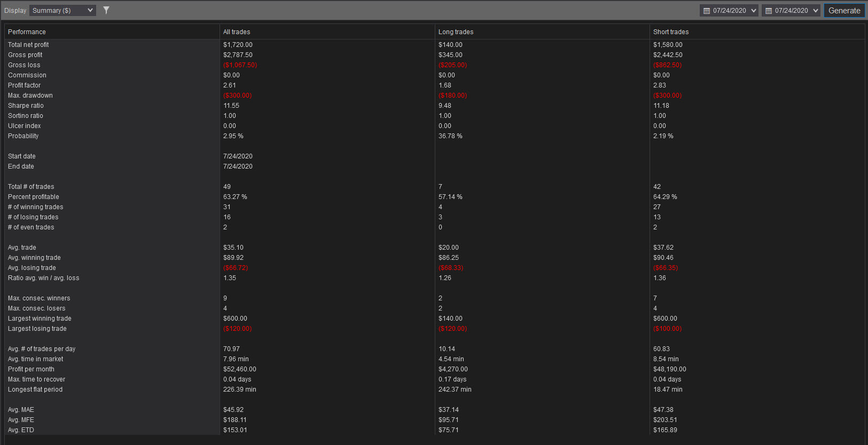
Task: Click the Sharpe ratio row label
Action: click(x=26, y=106)
